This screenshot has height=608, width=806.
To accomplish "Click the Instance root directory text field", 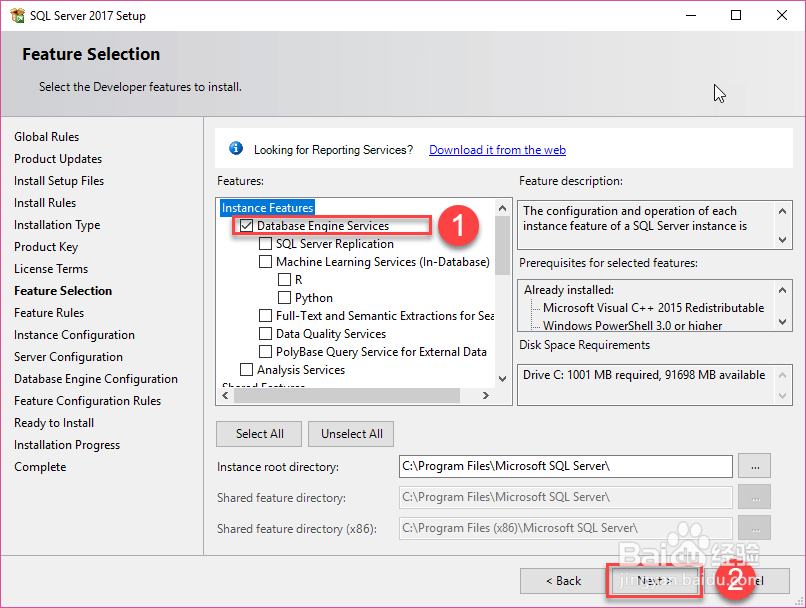I will click(x=565, y=466).
